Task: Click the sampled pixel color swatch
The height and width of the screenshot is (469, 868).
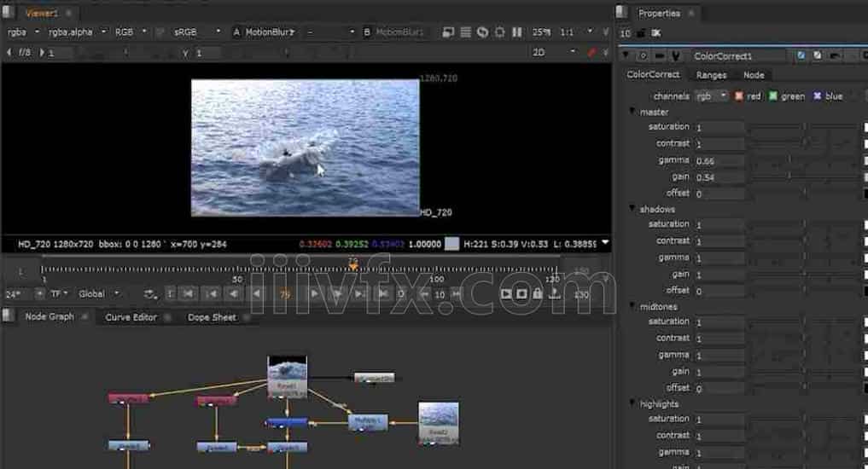Action: tap(451, 244)
